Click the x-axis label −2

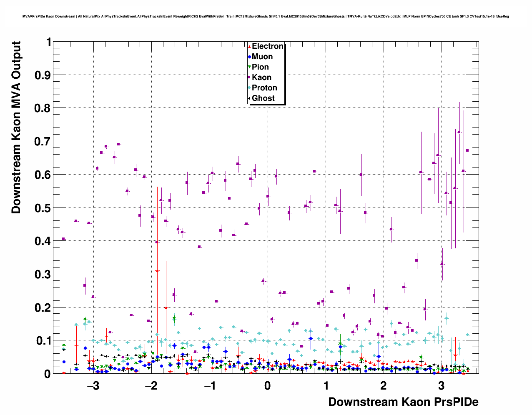[x=151, y=385]
